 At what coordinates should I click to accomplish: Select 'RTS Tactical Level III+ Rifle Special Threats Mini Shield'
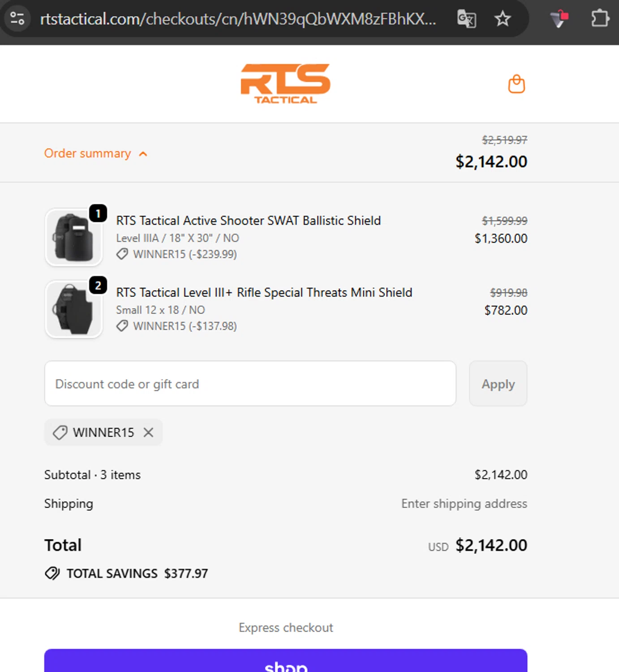[x=264, y=293]
